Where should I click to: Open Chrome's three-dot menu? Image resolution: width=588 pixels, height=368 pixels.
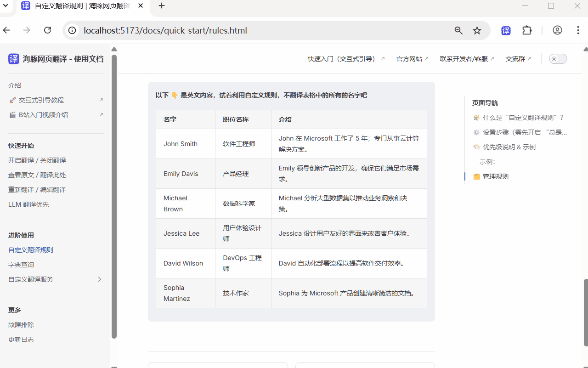578,30
